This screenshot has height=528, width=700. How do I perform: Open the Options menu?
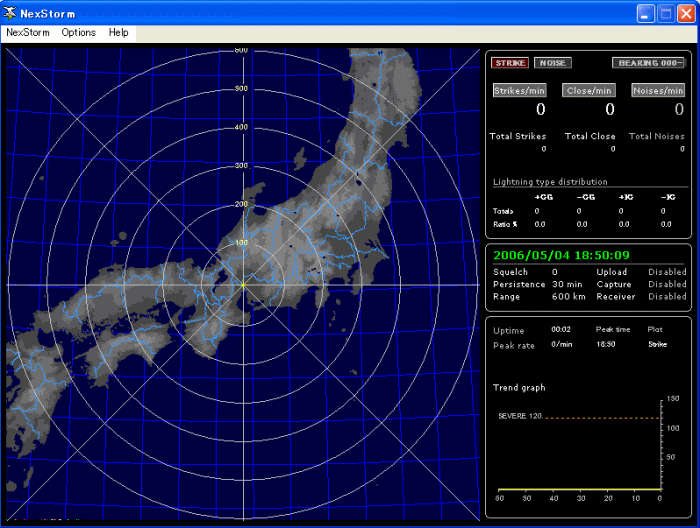tap(78, 33)
